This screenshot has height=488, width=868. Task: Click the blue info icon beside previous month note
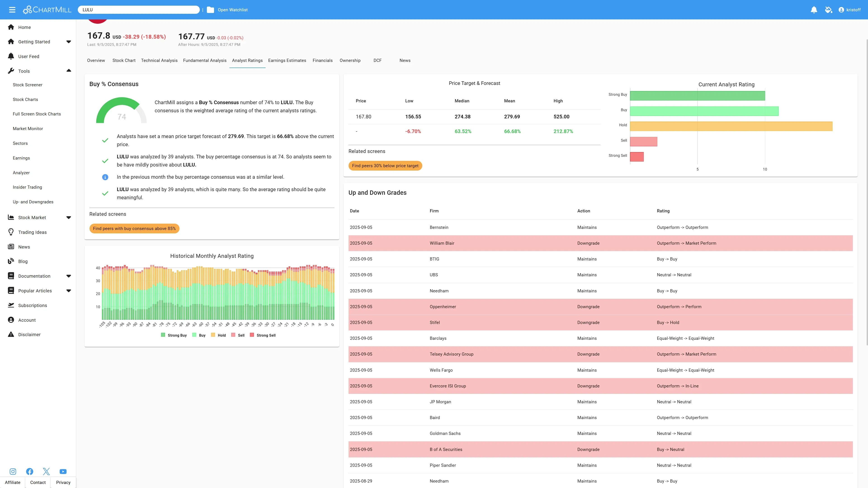pyautogui.click(x=105, y=177)
